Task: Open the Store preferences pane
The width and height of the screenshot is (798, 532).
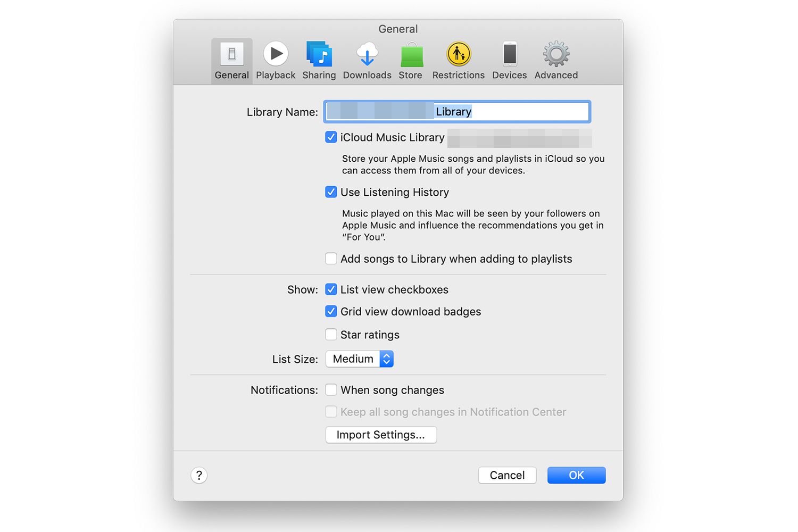Action: pyautogui.click(x=411, y=61)
